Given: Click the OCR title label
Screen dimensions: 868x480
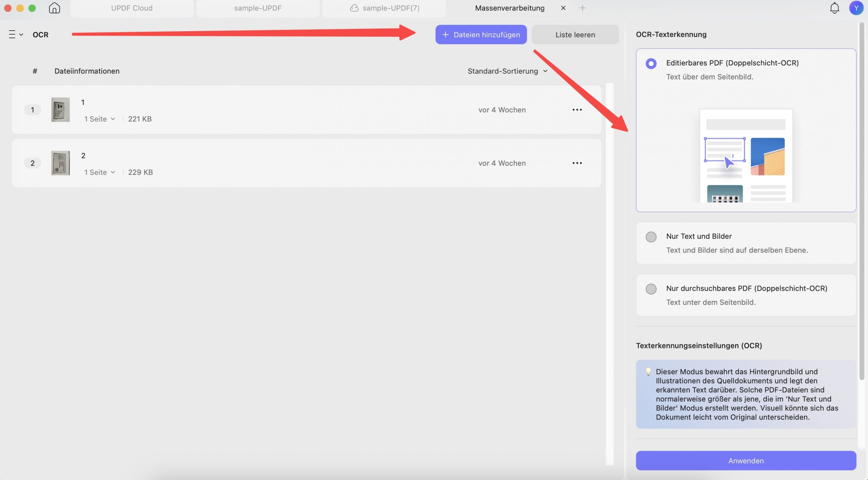Looking at the screenshot, I should coord(40,34).
